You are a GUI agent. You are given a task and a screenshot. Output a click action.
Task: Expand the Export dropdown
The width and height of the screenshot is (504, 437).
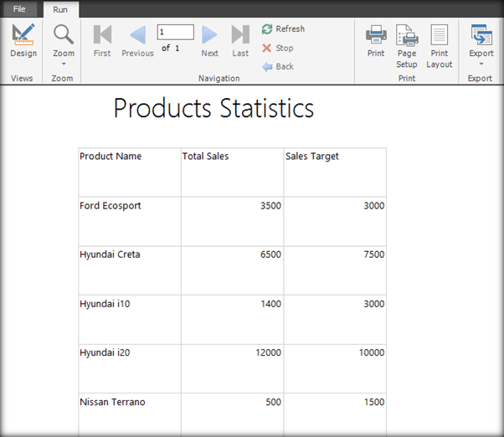point(481,46)
